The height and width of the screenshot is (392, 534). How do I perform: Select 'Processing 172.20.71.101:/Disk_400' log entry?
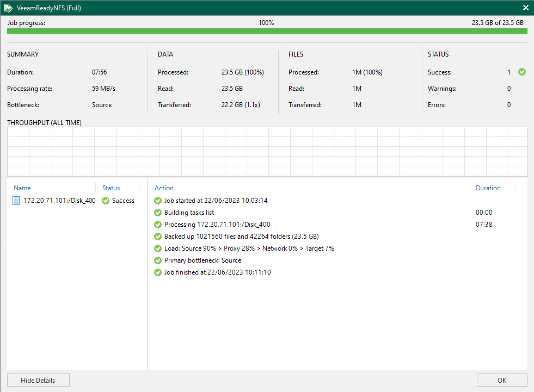click(x=217, y=224)
